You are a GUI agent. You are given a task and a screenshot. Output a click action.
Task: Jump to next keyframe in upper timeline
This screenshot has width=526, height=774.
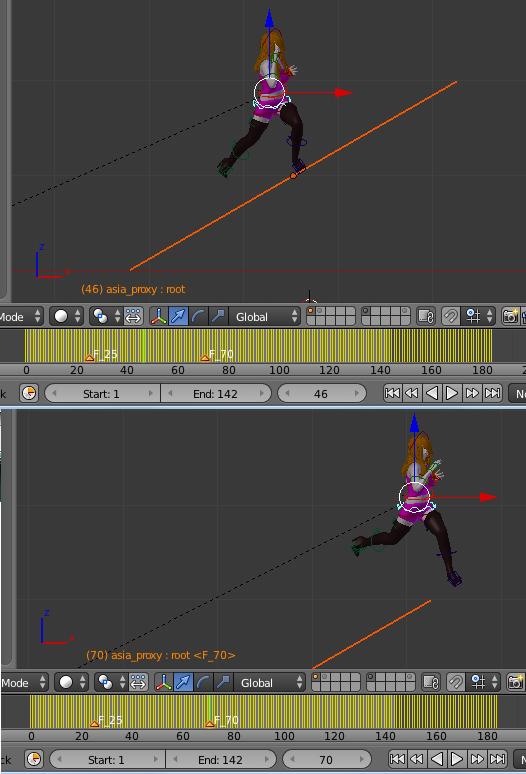472,393
